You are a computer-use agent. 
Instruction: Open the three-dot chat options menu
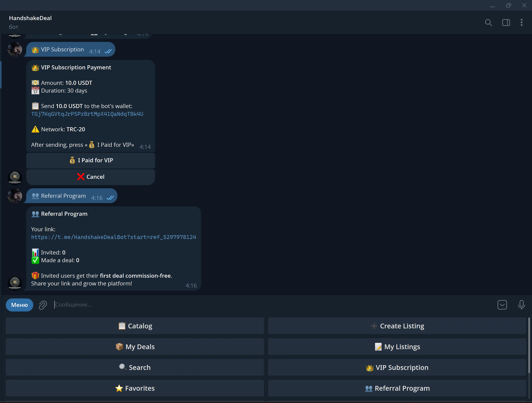coord(521,23)
